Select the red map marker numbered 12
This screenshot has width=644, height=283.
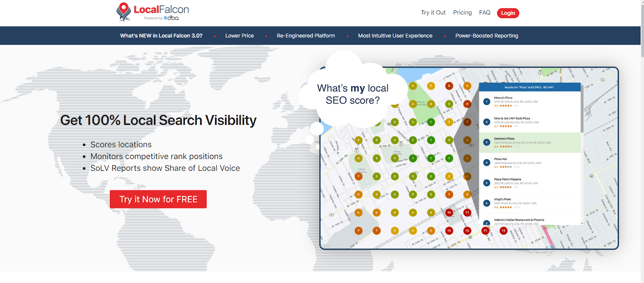point(467,231)
